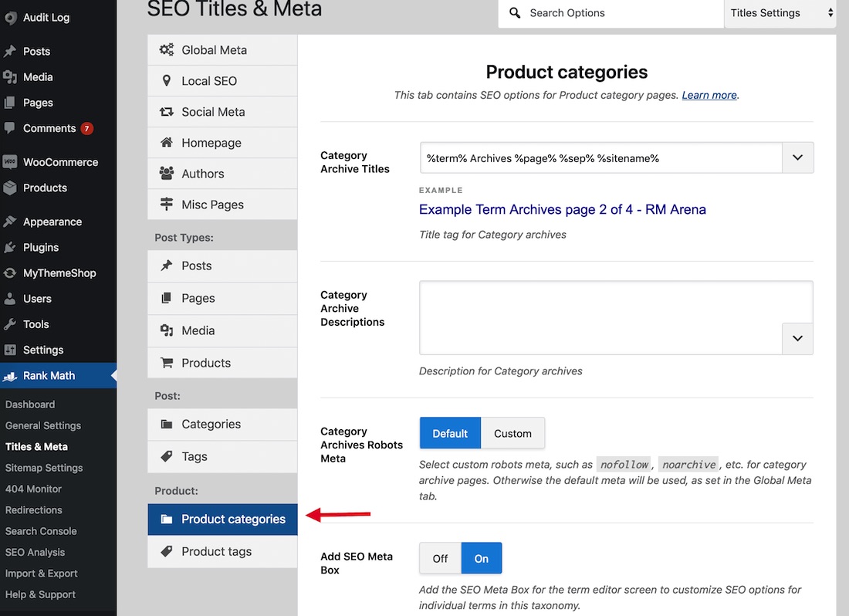
Task: Set Robots Meta to Custom
Action: (x=512, y=433)
